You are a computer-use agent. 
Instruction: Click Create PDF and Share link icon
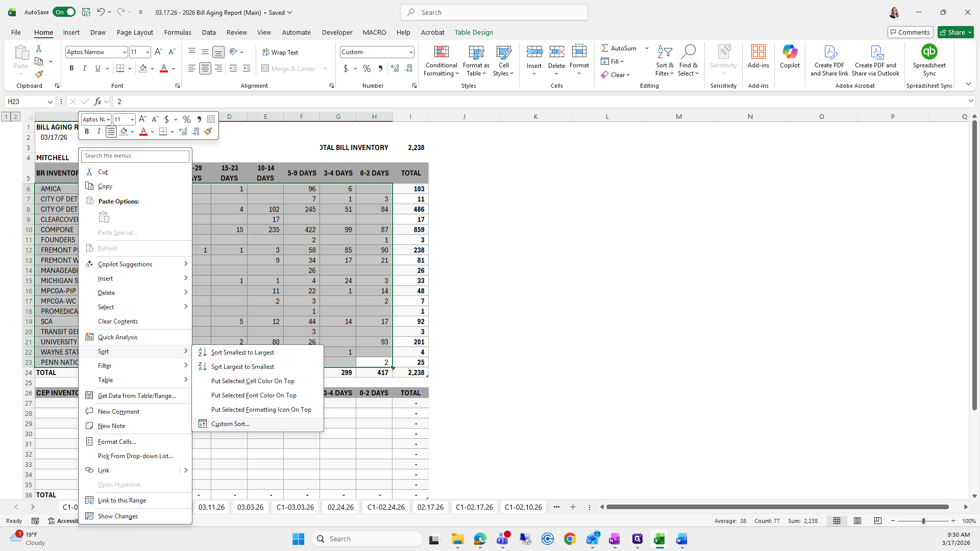click(x=829, y=53)
